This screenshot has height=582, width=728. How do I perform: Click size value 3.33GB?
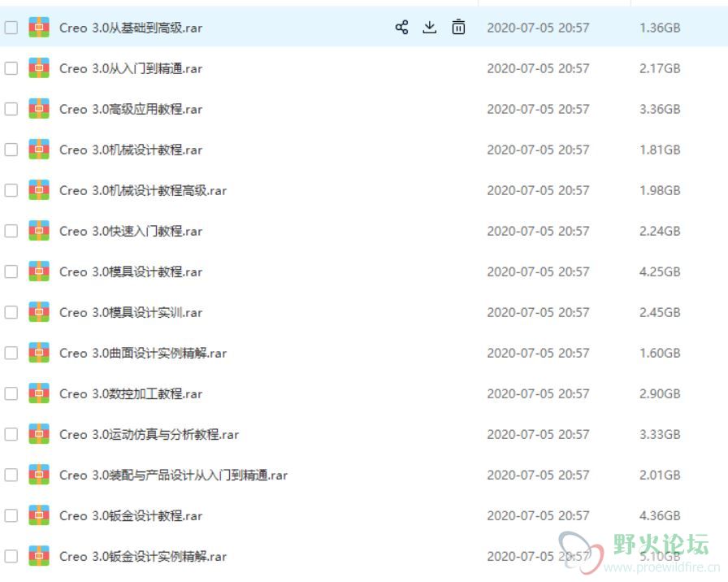click(660, 434)
